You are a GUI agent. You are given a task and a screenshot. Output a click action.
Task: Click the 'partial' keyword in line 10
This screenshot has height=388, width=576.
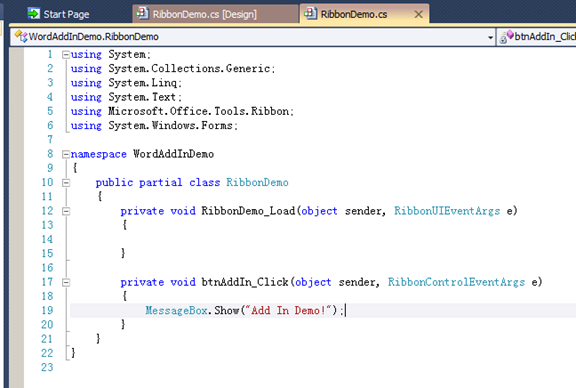pos(161,183)
